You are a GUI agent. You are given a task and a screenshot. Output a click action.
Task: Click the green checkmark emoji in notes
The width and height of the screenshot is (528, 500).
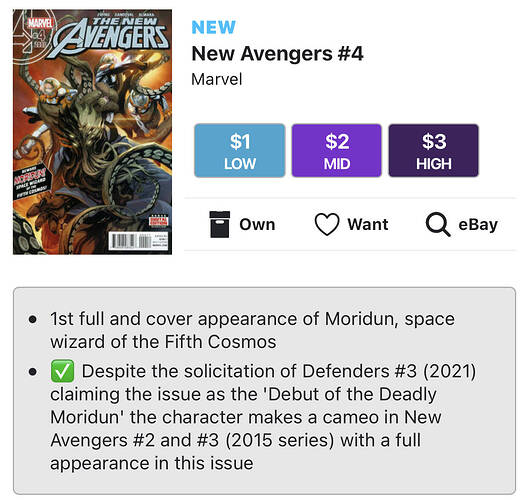[62, 371]
